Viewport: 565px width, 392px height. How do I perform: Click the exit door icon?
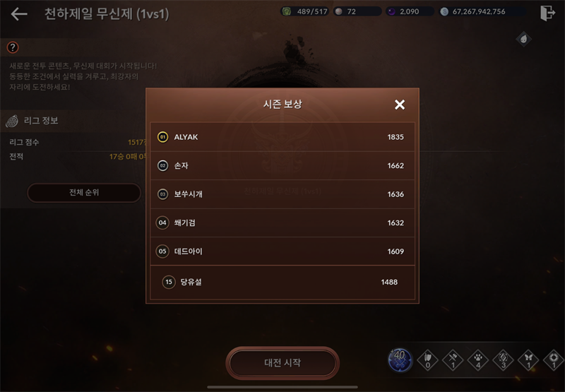point(547,13)
